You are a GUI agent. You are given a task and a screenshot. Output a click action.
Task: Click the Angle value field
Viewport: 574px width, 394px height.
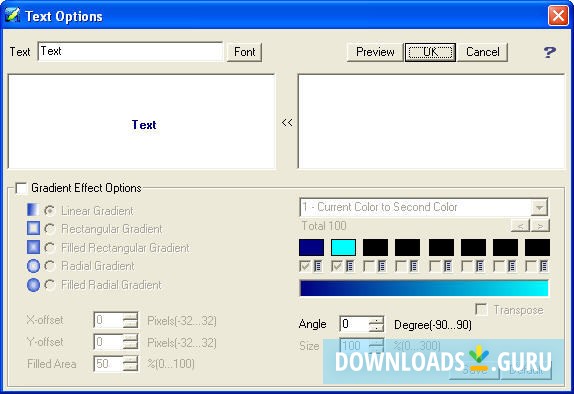(x=355, y=324)
